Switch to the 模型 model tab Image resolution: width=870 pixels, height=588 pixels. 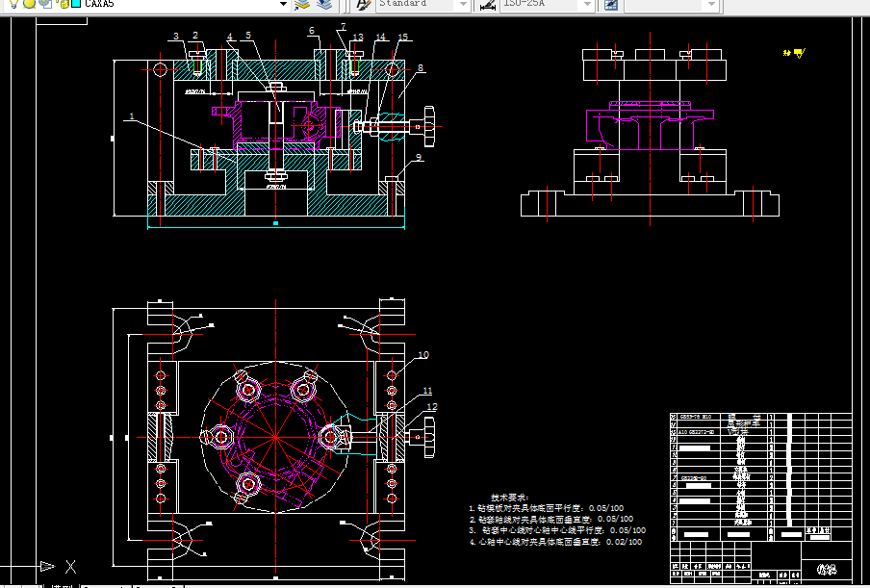click(x=62, y=586)
